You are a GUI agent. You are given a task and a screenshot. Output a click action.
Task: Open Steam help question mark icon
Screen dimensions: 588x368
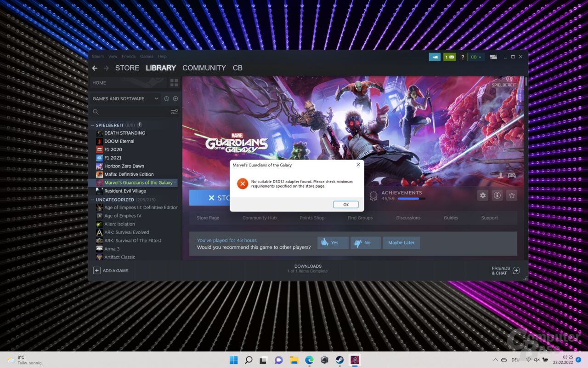[463, 57]
